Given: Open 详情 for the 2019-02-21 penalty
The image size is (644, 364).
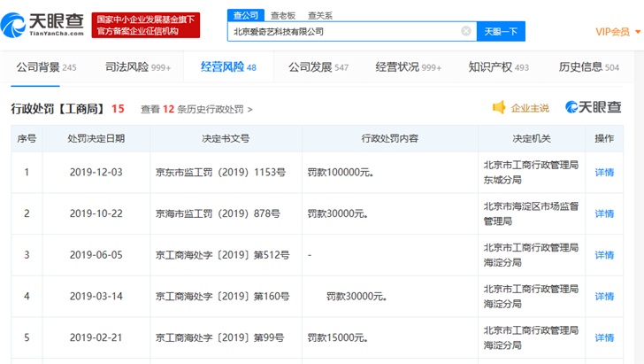Looking at the screenshot, I should point(604,337).
